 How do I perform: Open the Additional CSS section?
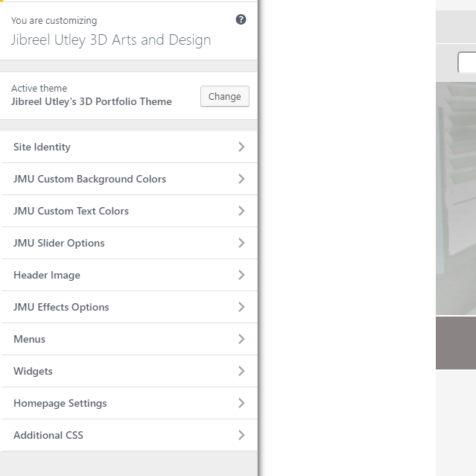pyautogui.click(x=48, y=435)
